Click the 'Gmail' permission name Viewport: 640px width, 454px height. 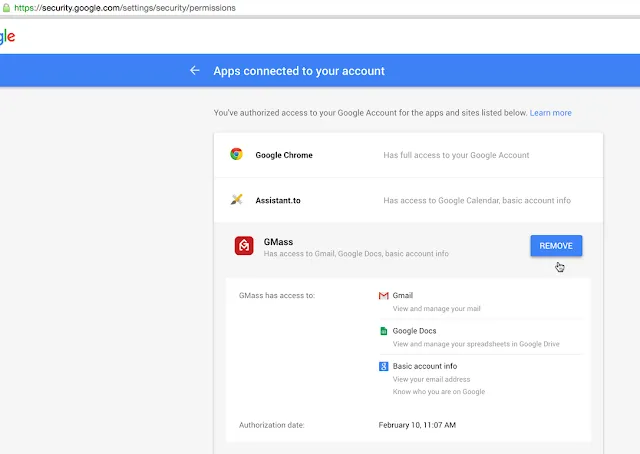coord(403,296)
